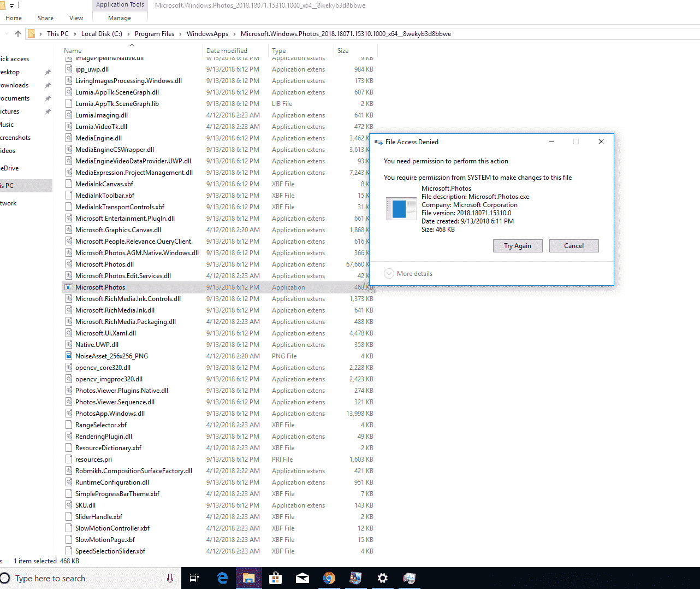Viewport: 700px width, 589px height.
Task: Sort the file list by Size column
Action: (x=355, y=50)
